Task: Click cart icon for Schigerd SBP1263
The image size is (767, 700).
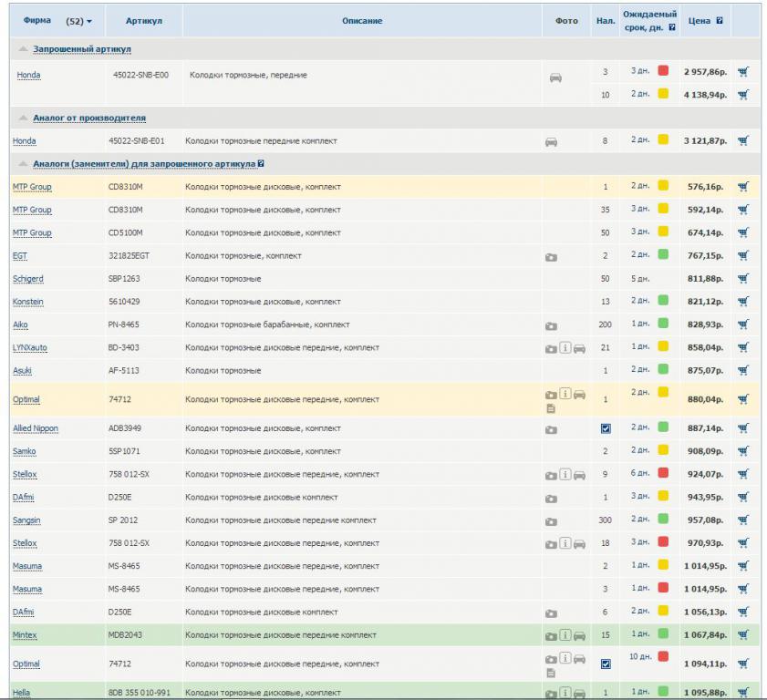Action: (742, 279)
